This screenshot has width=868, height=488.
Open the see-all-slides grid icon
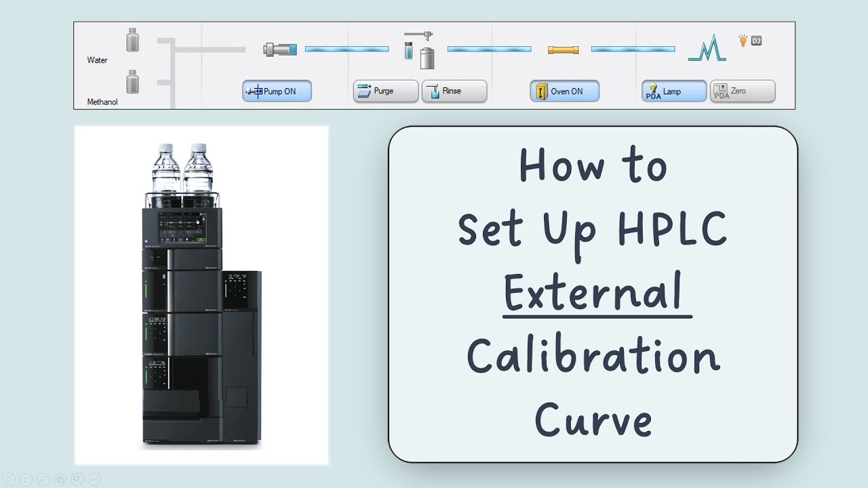[60, 479]
